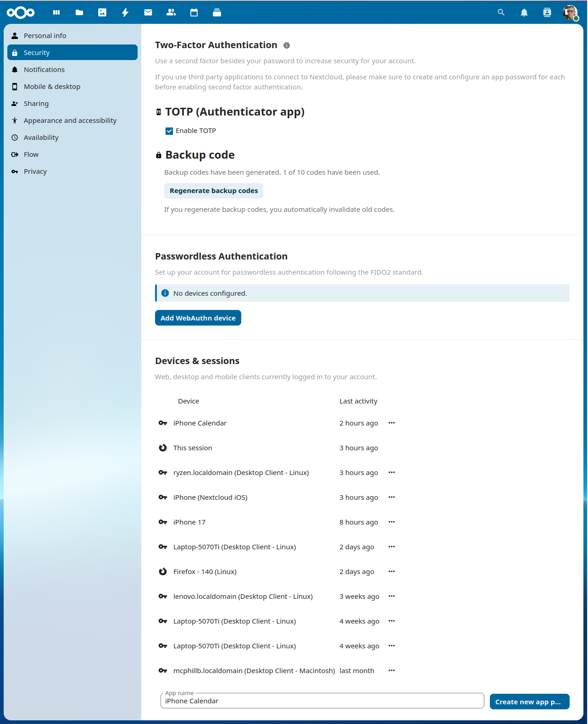Click '8 hours ago' activity value
The width and height of the screenshot is (588, 724).
(x=359, y=522)
